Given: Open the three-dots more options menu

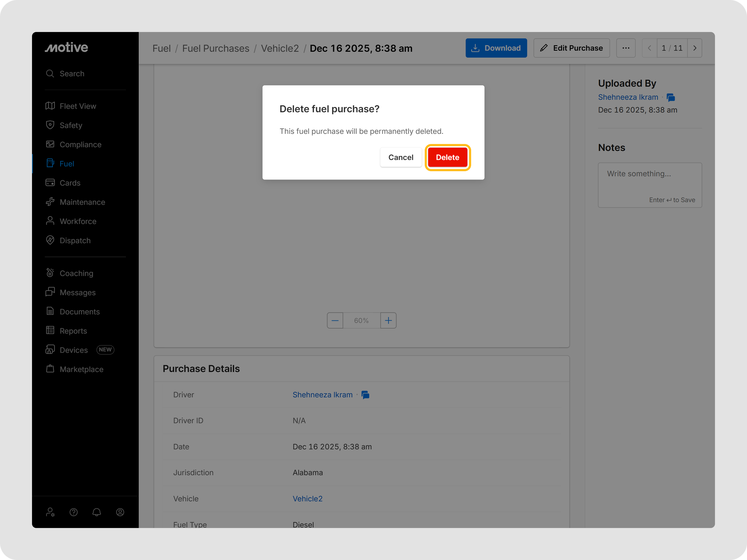Looking at the screenshot, I should [x=626, y=48].
